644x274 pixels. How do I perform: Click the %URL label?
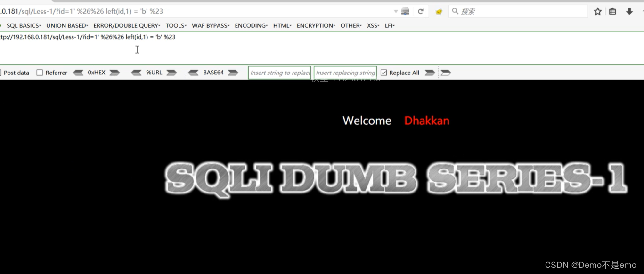coord(154,73)
